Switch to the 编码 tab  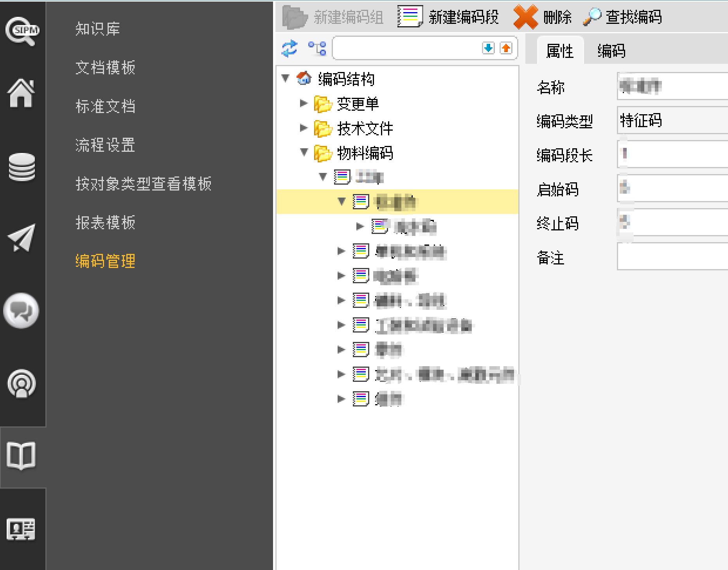[611, 51]
